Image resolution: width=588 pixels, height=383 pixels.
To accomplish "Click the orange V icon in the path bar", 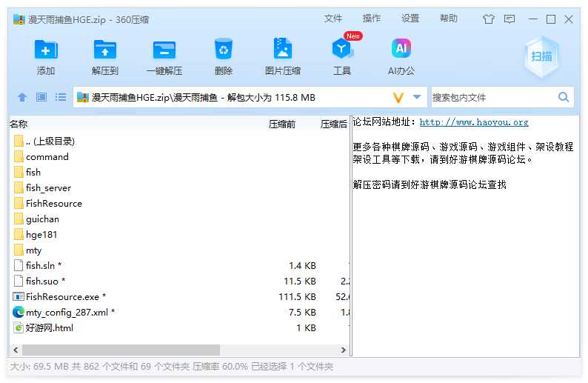I will point(398,98).
